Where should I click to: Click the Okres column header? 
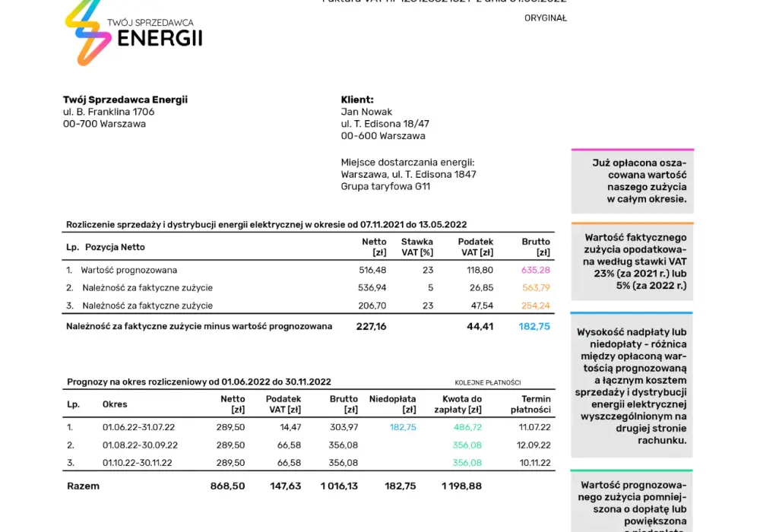click(x=115, y=404)
